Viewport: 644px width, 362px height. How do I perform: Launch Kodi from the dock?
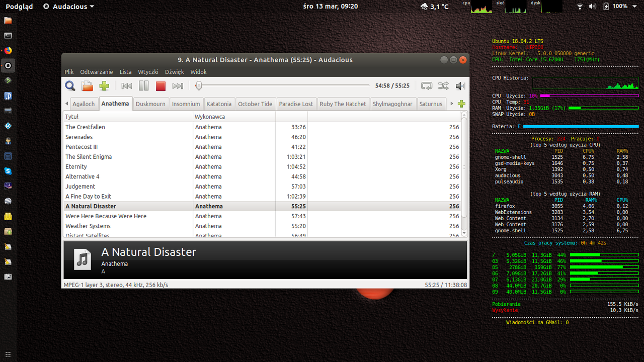tap(8, 126)
